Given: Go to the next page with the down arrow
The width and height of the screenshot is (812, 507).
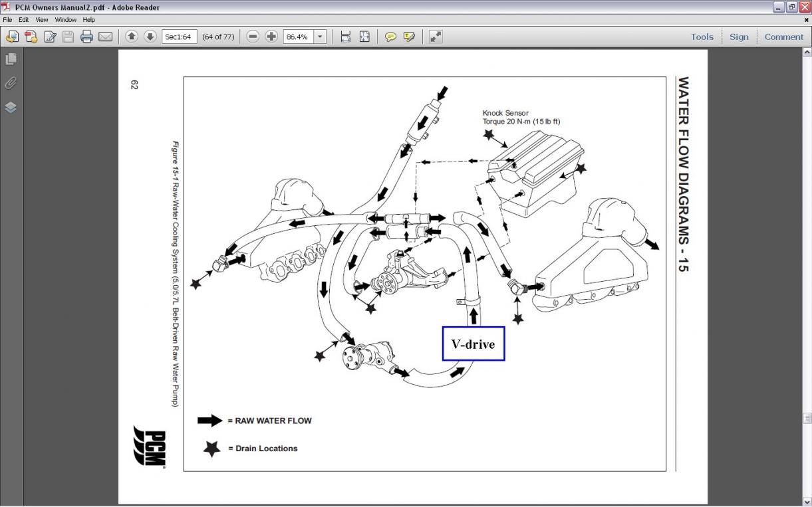Looking at the screenshot, I should (x=150, y=37).
